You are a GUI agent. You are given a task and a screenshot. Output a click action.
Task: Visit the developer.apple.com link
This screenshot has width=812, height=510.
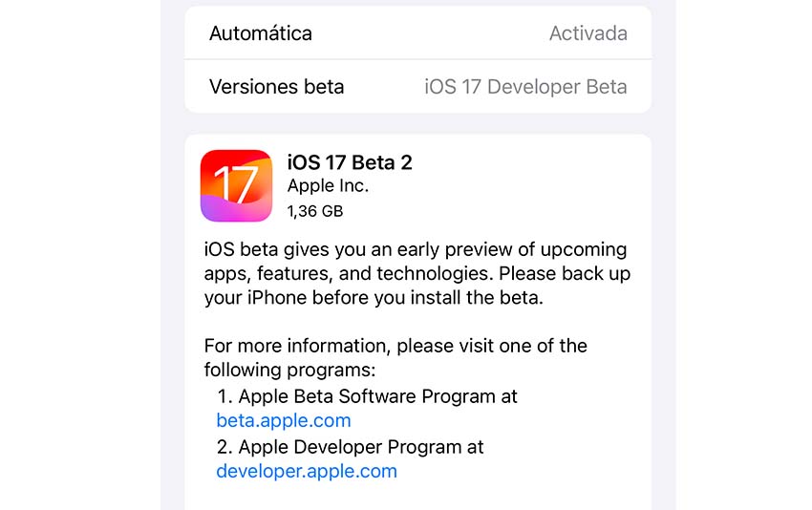click(307, 471)
